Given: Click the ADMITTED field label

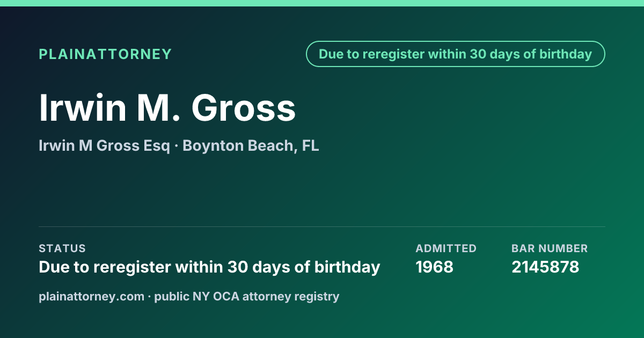Looking at the screenshot, I should 446,248.
